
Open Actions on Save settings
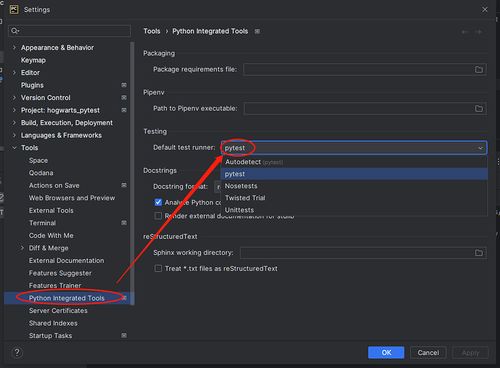click(x=54, y=185)
